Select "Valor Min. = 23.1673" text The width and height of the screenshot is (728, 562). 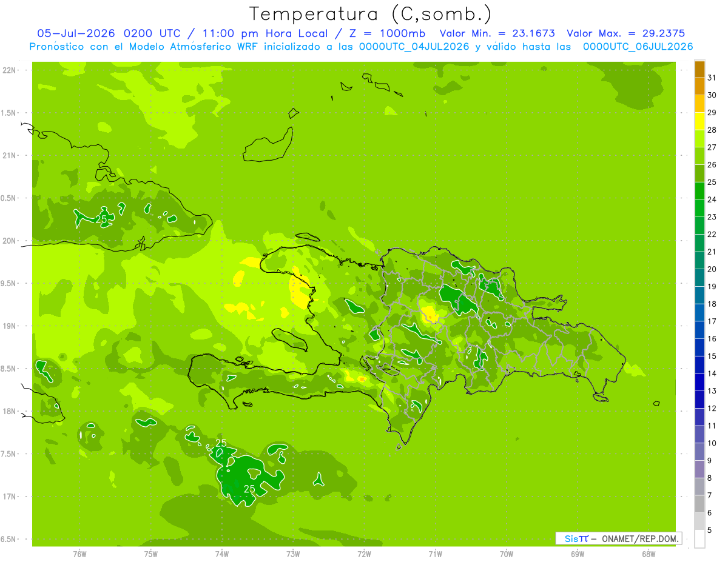click(x=497, y=33)
